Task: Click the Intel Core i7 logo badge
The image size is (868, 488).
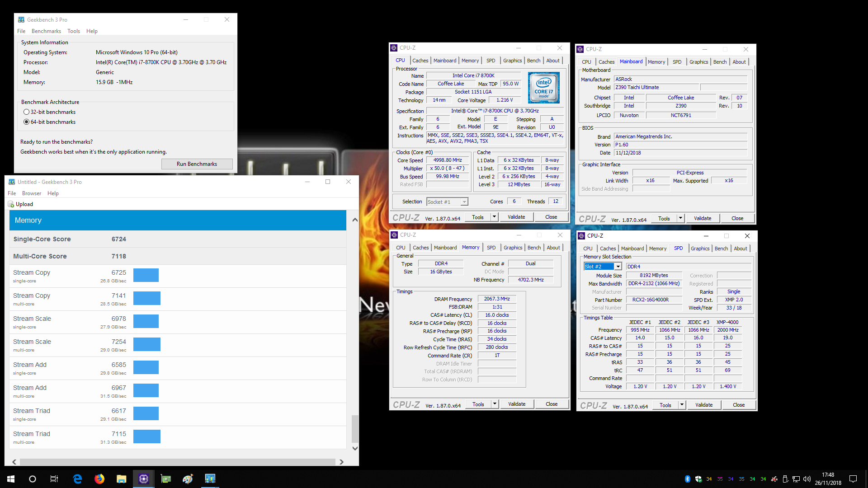Action: coord(544,88)
